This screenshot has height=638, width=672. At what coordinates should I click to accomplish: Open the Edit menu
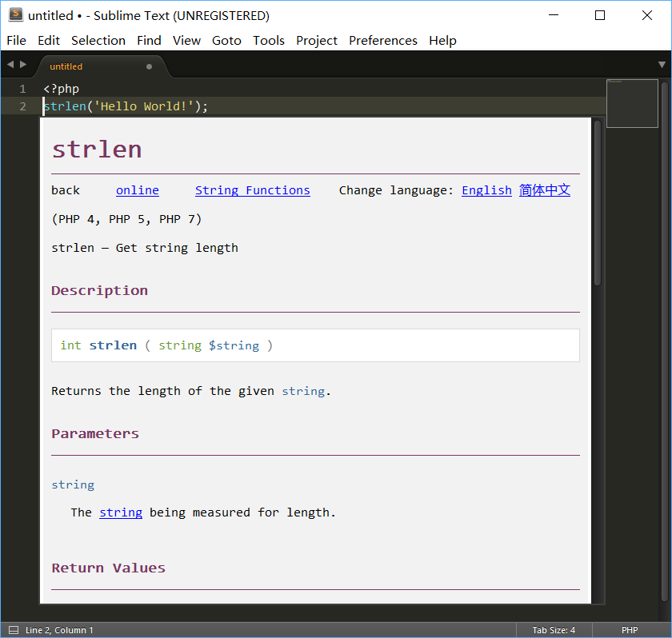point(49,41)
